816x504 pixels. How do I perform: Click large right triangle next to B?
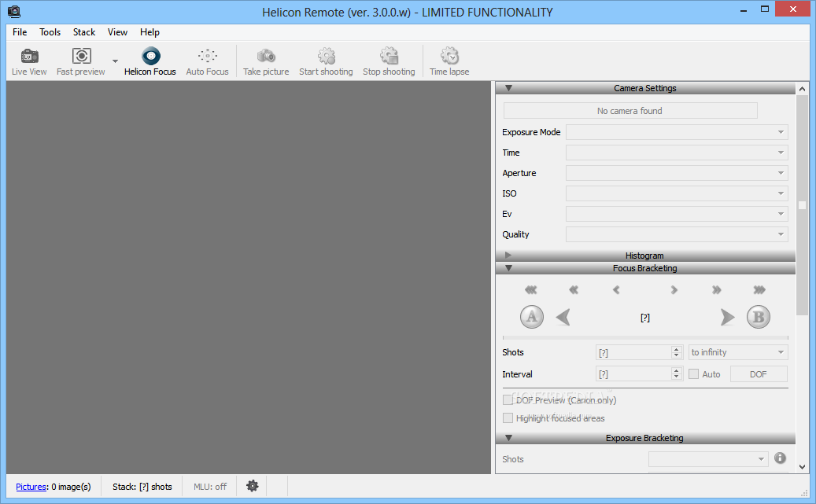(x=728, y=317)
